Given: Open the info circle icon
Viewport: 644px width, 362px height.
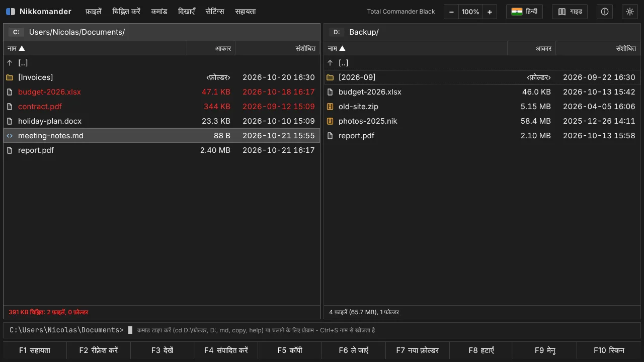Looking at the screenshot, I should 605,12.
